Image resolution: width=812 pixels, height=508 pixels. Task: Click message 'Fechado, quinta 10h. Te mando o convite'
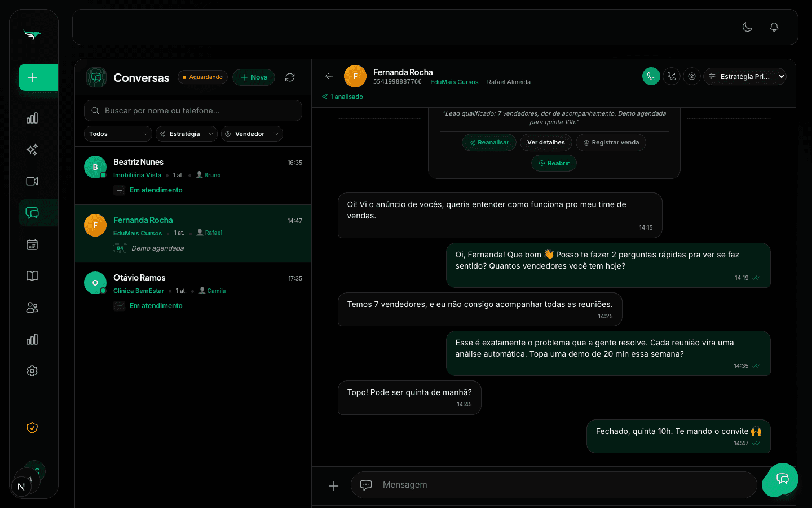pos(678,436)
